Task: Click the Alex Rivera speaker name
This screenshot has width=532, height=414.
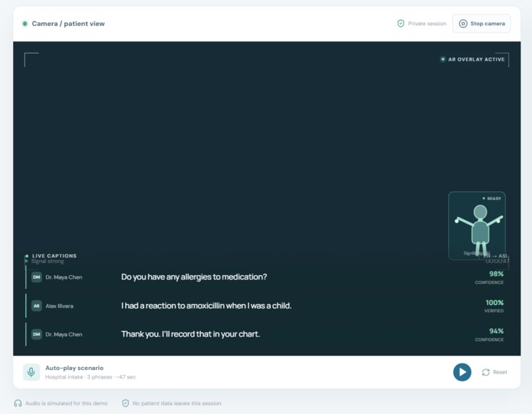Action: coord(59,306)
